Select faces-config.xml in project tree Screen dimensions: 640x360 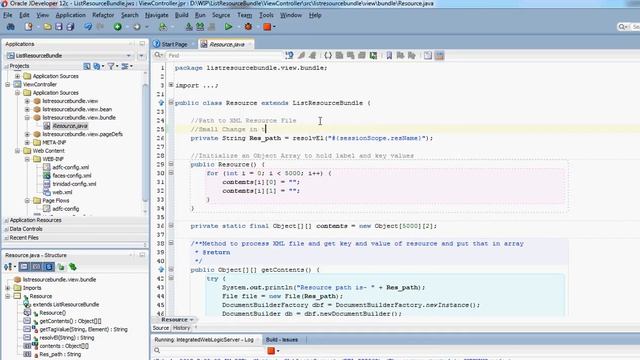click(x=72, y=176)
